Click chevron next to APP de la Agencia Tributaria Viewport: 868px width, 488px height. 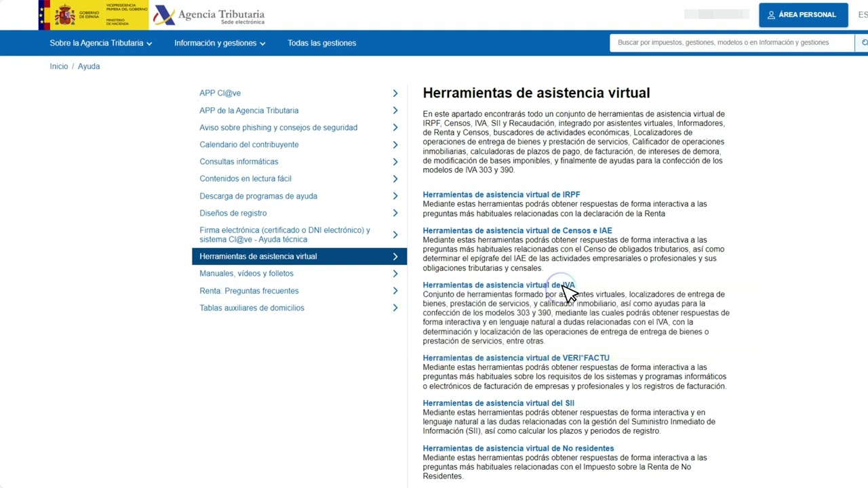pos(395,110)
